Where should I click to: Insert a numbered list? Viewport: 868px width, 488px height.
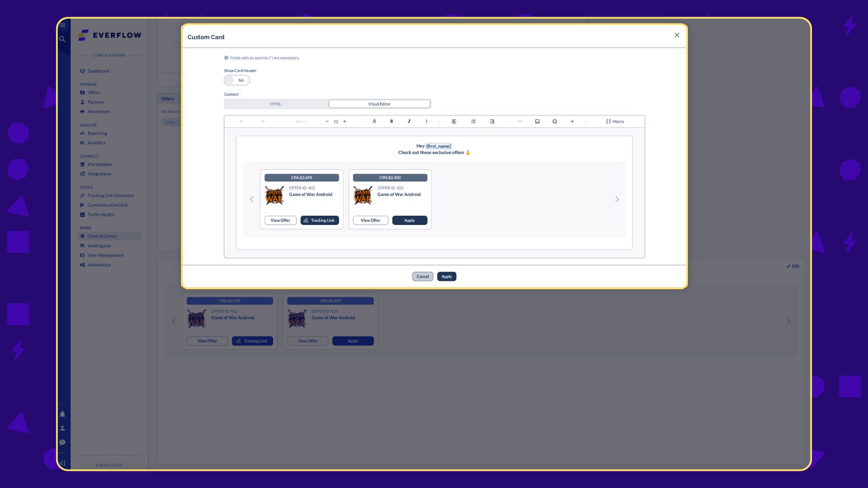(x=473, y=122)
